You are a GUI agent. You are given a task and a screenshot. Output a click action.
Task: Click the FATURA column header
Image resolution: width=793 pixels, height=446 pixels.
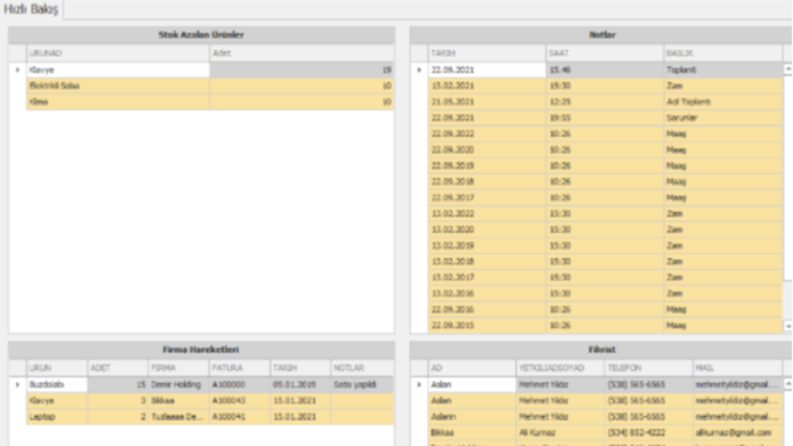[x=240, y=368]
